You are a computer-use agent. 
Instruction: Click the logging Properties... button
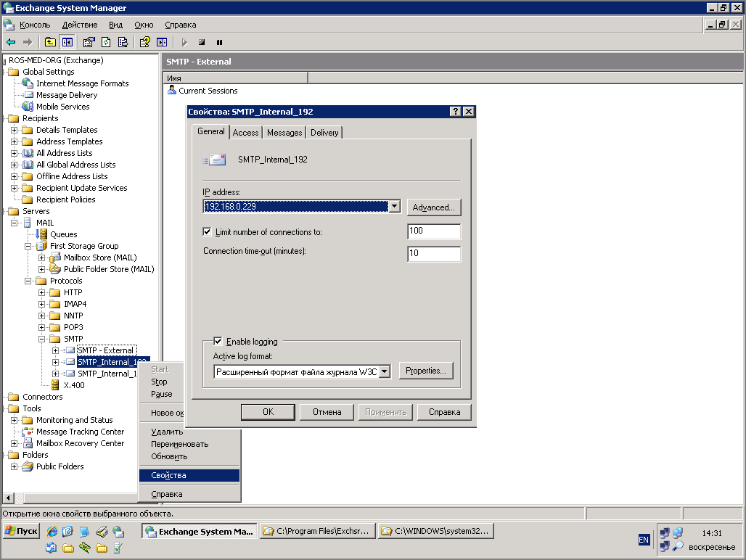(x=426, y=371)
